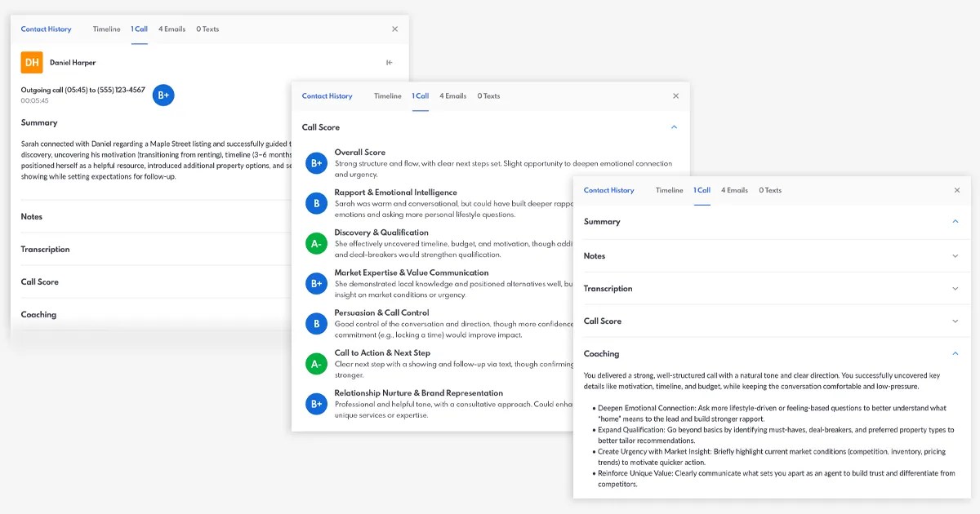Click the B+ badge for Overall Score

316,163
